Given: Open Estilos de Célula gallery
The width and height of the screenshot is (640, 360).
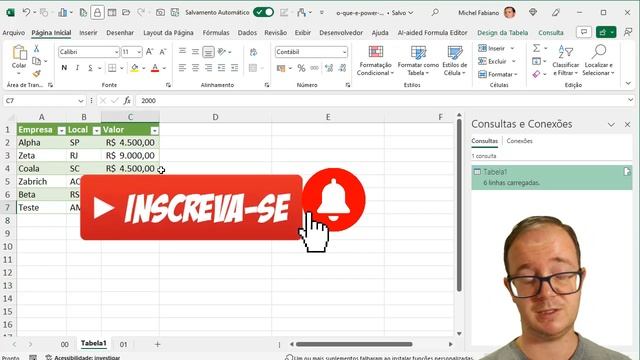Looking at the screenshot, I should [454, 60].
